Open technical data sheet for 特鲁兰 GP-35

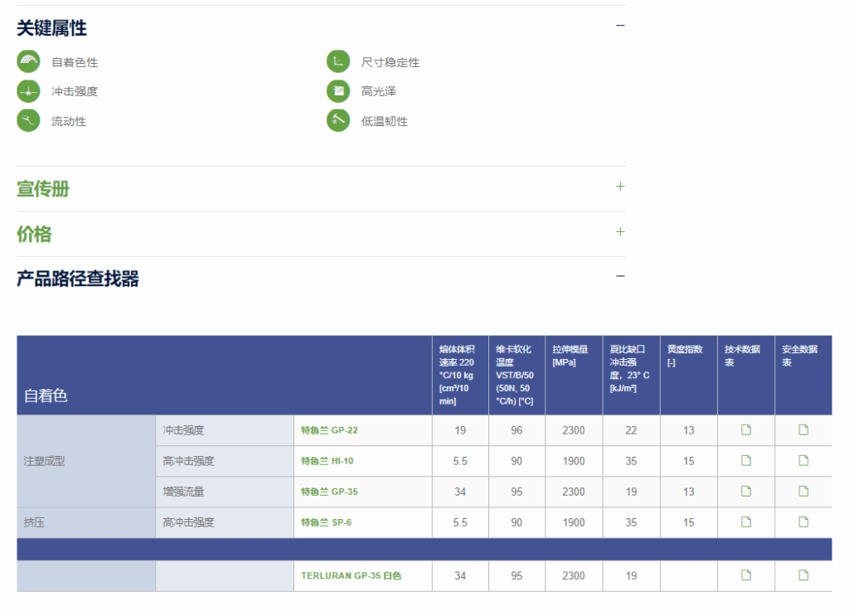[746, 492]
